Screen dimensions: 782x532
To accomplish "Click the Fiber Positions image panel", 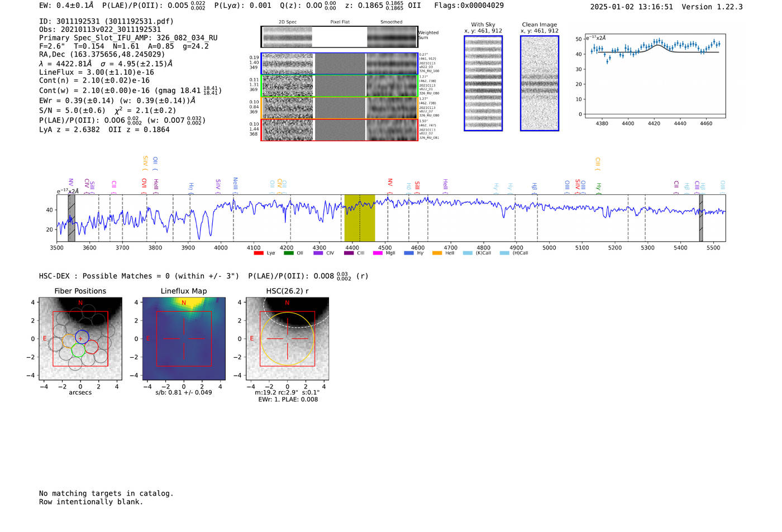I will [80, 339].
